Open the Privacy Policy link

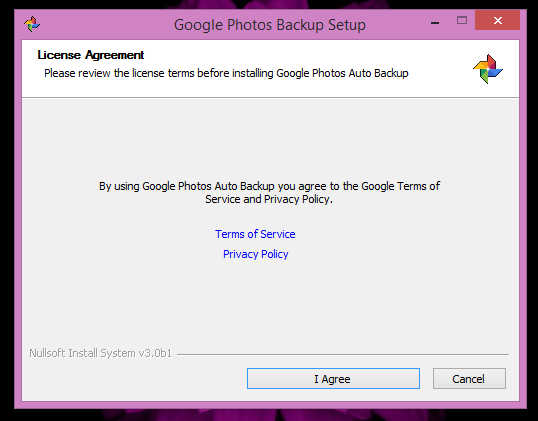click(256, 254)
